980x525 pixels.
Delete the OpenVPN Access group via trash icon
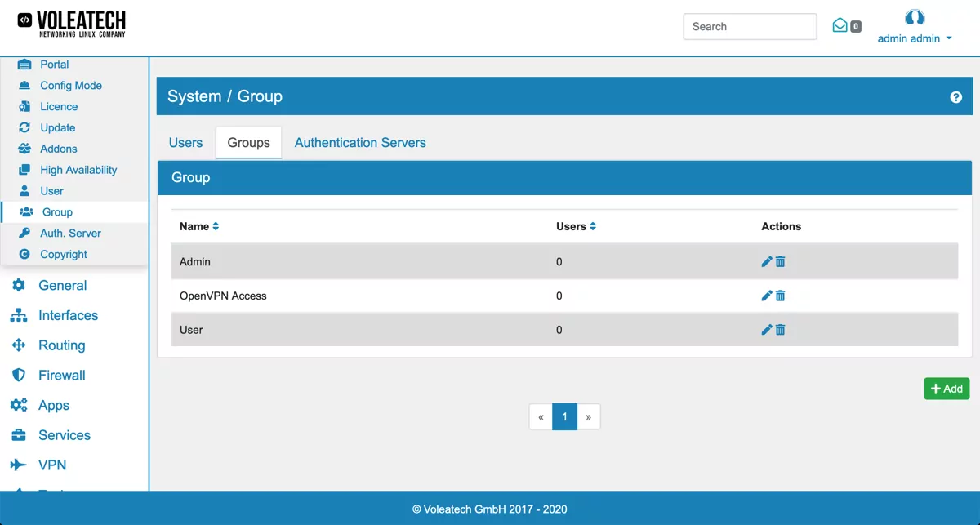[x=780, y=295]
